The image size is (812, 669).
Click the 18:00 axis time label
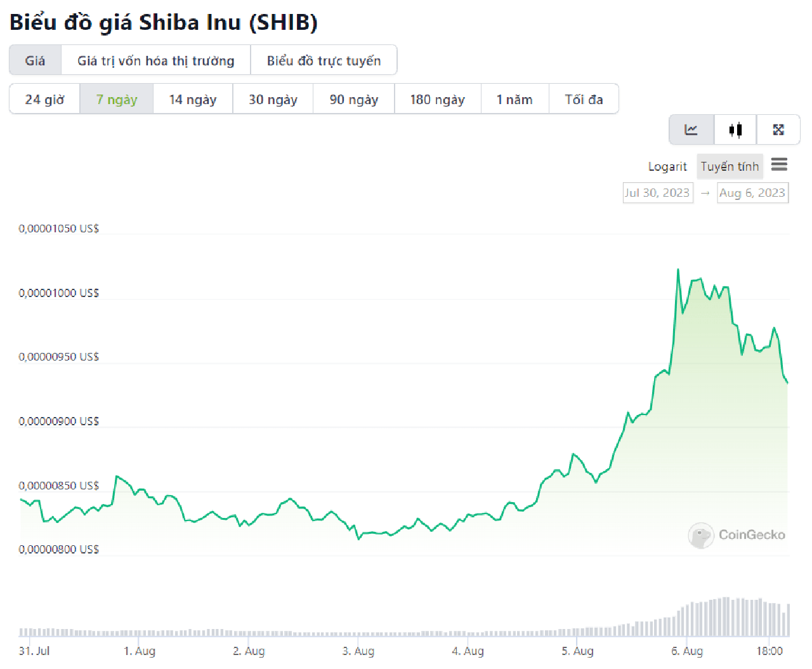(769, 651)
